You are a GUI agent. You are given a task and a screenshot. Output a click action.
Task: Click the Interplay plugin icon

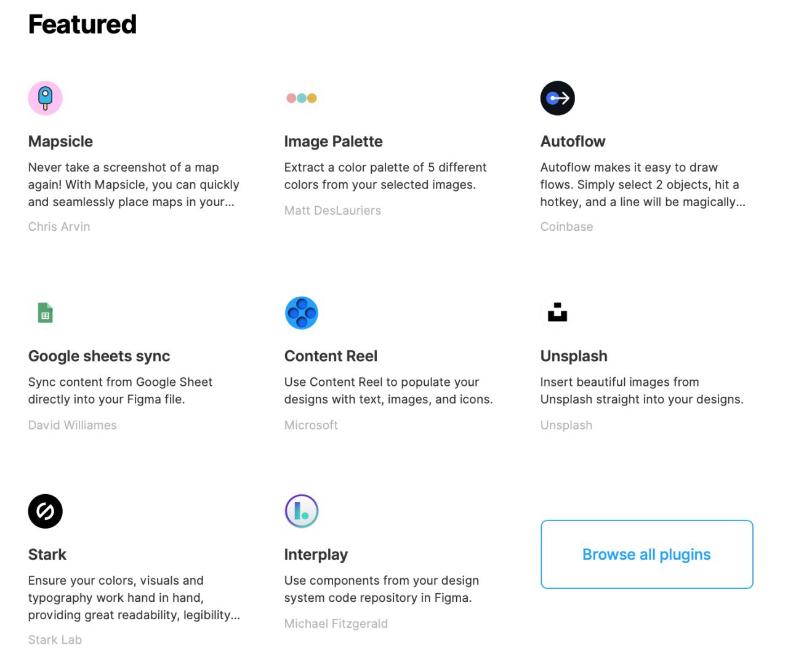302,511
